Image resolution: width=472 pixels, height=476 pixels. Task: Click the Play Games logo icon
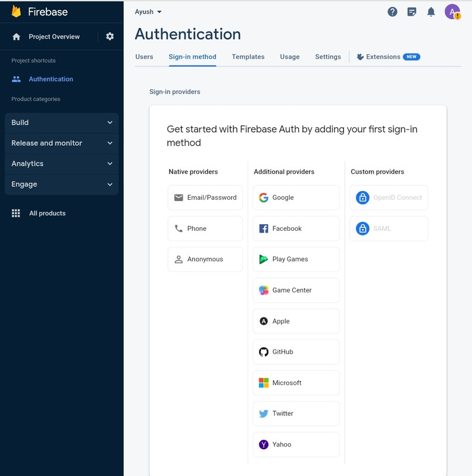[263, 259]
